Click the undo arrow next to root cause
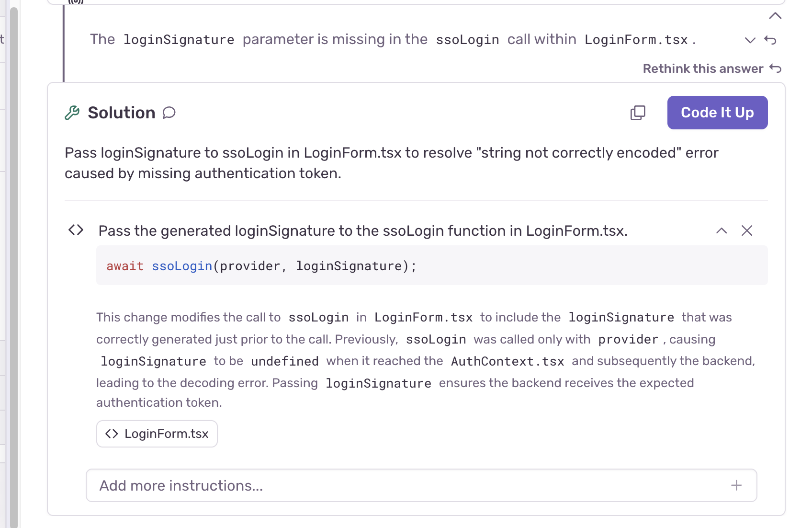This screenshot has height=528, width=812. (x=770, y=40)
